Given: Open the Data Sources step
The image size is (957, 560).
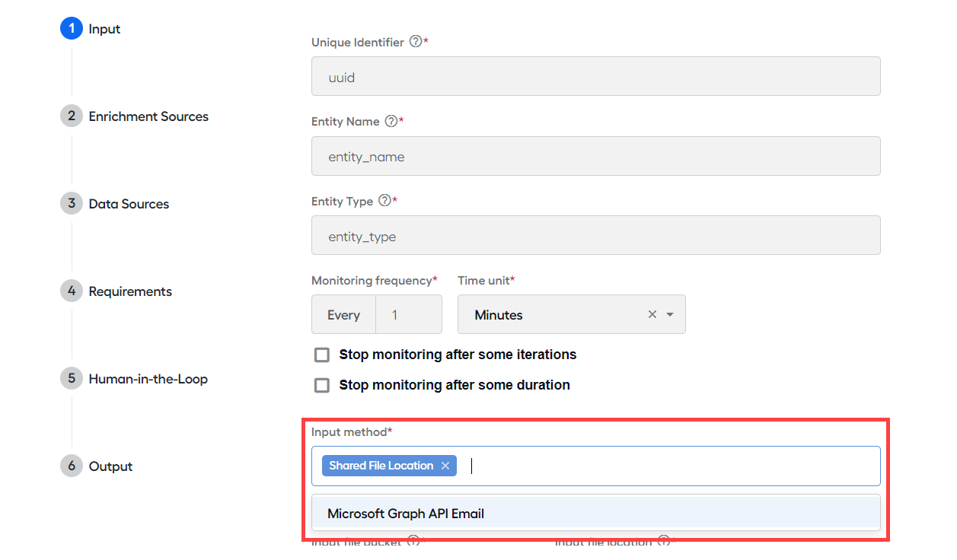Looking at the screenshot, I should click(129, 204).
